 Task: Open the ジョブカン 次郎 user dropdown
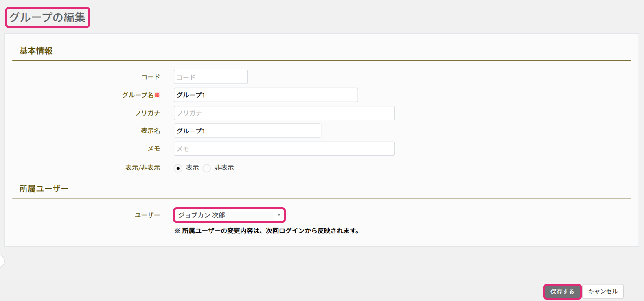coord(229,215)
